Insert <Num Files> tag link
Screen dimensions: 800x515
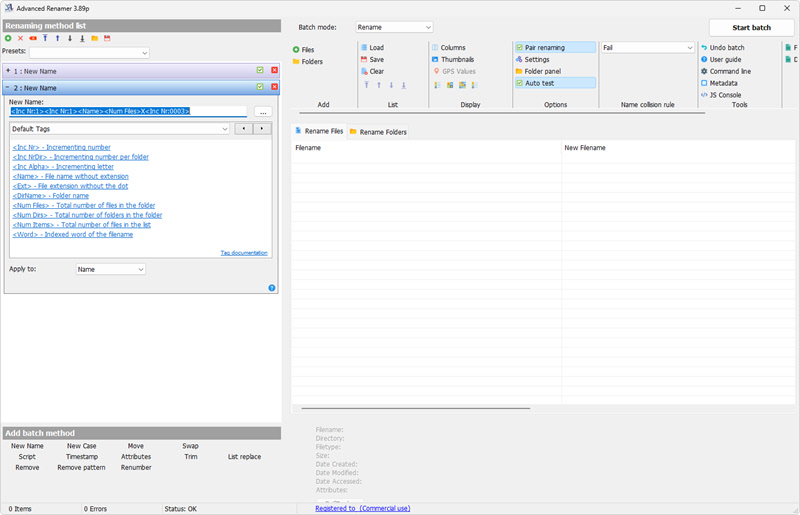coord(84,206)
